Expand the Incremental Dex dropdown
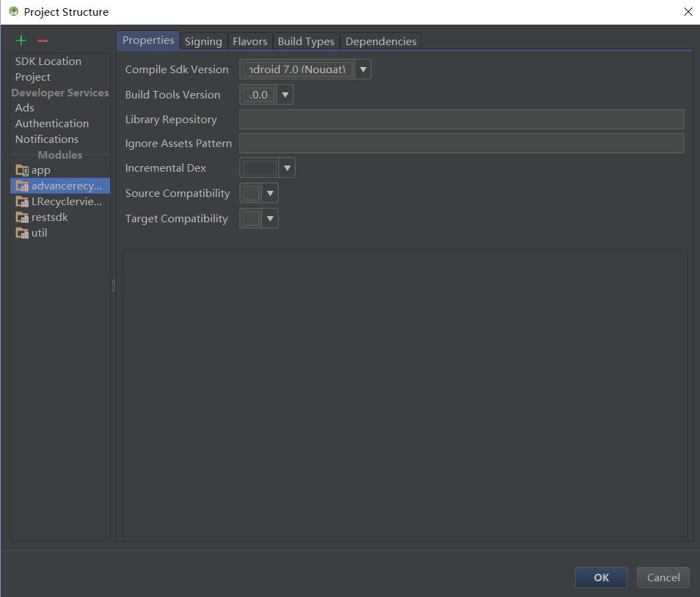This screenshot has width=700, height=597. pyautogui.click(x=287, y=168)
